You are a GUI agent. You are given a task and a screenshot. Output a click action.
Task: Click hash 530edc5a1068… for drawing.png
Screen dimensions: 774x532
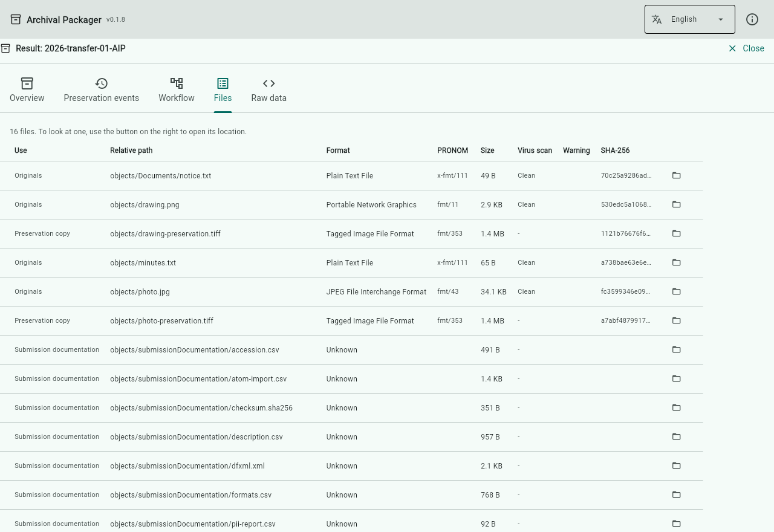click(626, 204)
